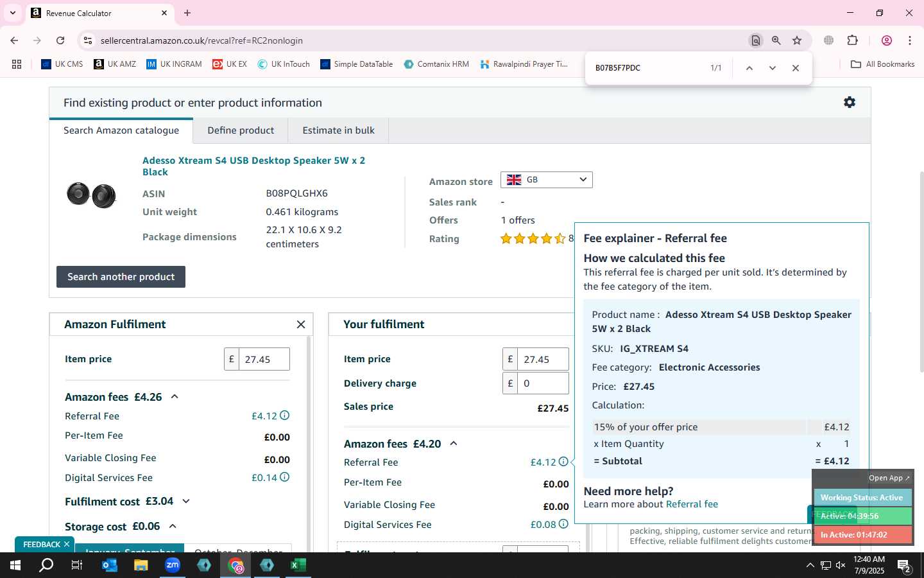Close the Amazon Fulfilment panel with X
The width and height of the screenshot is (924, 578).
(301, 324)
